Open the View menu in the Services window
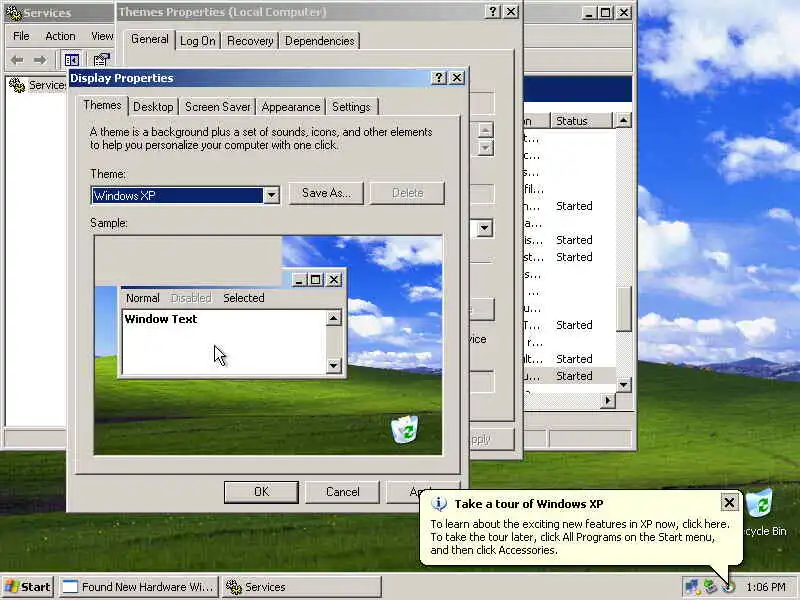 pos(102,36)
